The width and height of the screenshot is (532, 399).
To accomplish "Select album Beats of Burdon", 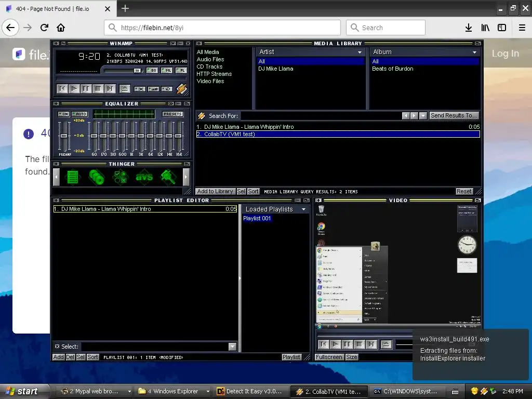I will (393, 69).
